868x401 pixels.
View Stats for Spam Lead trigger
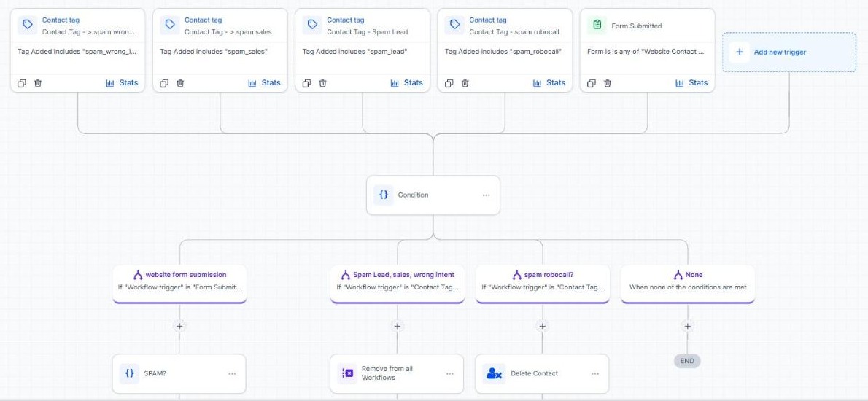pos(406,83)
